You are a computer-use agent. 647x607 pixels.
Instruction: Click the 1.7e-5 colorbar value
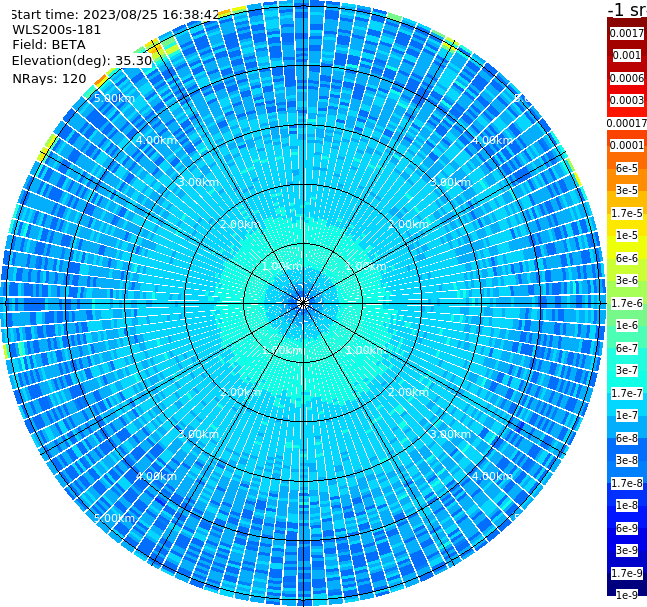tap(627, 213)
